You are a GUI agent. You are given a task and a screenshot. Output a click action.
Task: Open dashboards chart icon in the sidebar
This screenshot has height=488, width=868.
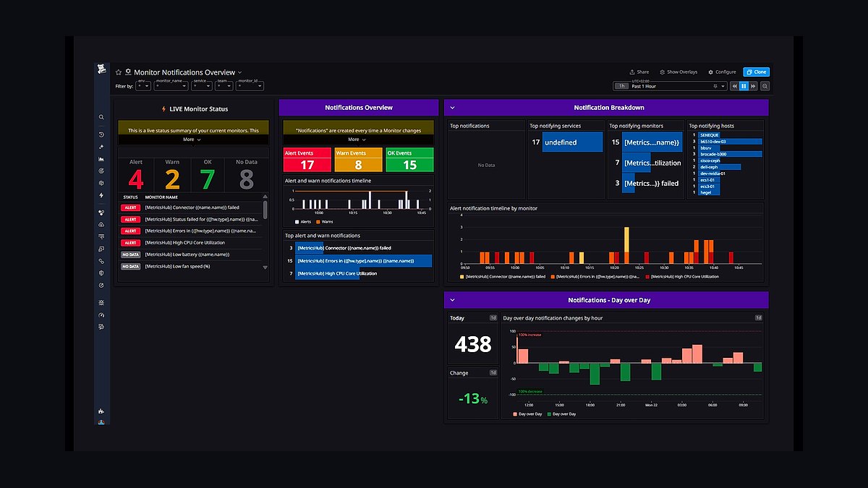click(101, 159)
